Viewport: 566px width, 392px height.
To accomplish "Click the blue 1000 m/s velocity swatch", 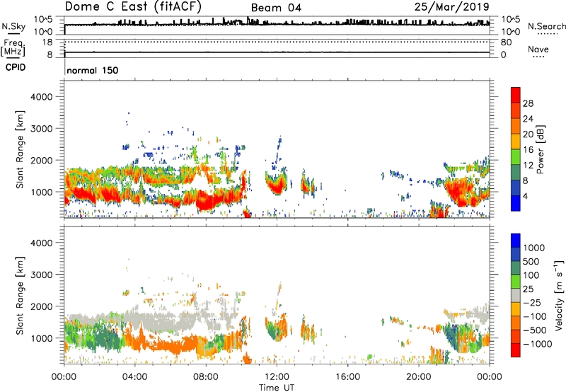I will [x=516, y=241].
